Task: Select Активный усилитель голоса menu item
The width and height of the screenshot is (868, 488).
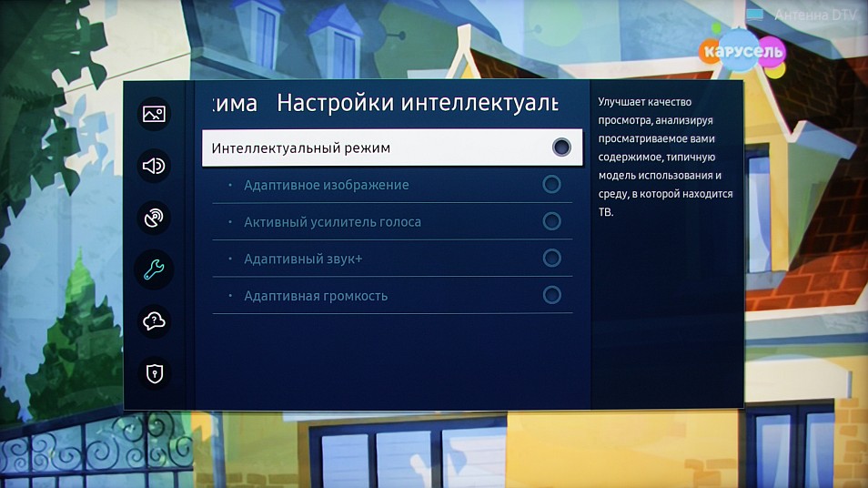Action: 392,221
